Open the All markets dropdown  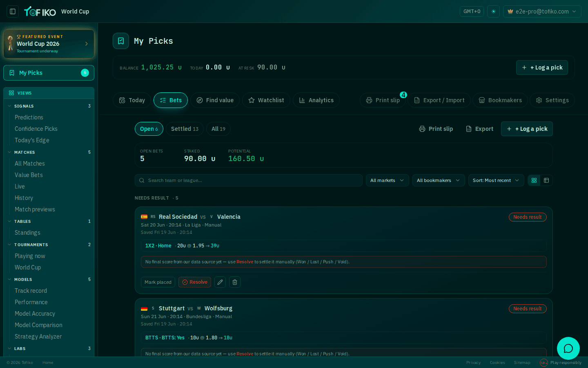click(x=387, y=180)
